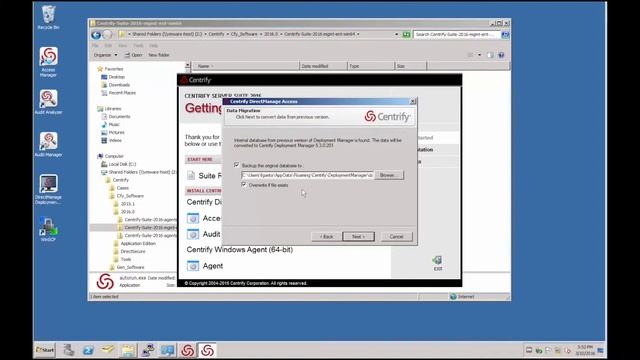Sort by the Name column header
Viewport: 640px width, 360px height.
point(245,66)
